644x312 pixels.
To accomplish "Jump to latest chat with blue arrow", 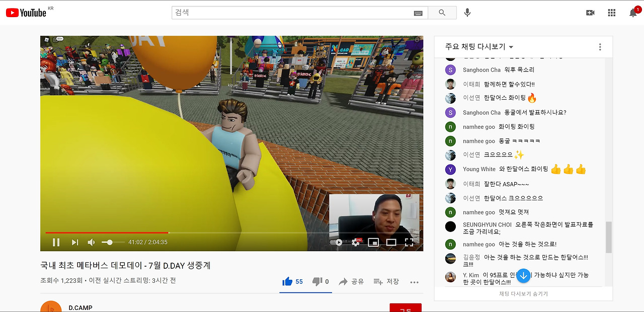I will (x=523, y=275).
